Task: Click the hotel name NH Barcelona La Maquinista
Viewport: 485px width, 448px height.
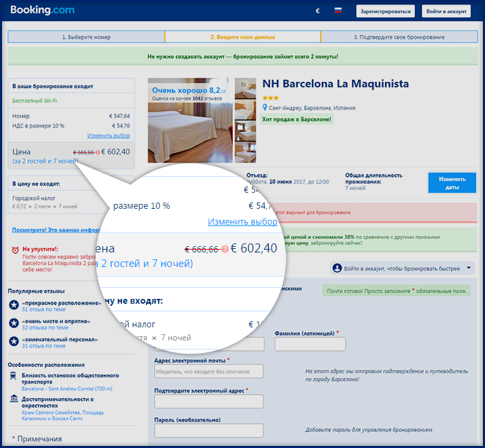Action: pyautogui.click(x=335, y=84)
